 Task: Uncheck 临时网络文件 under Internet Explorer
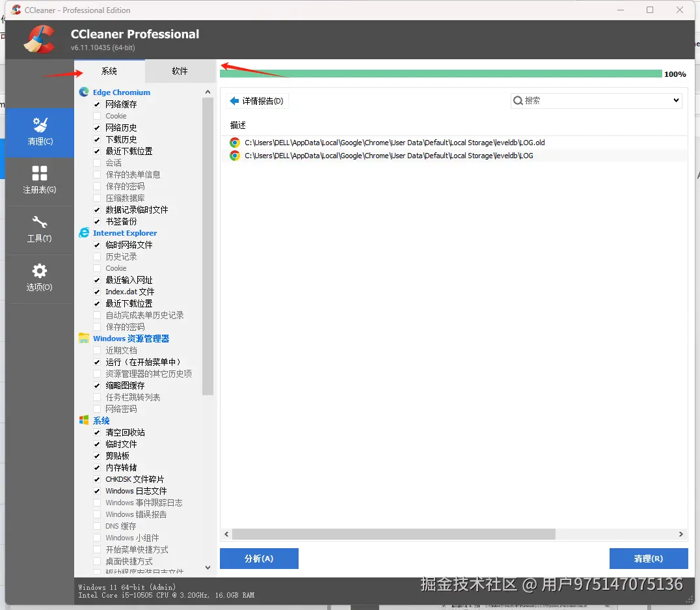[x=97, y=245]
